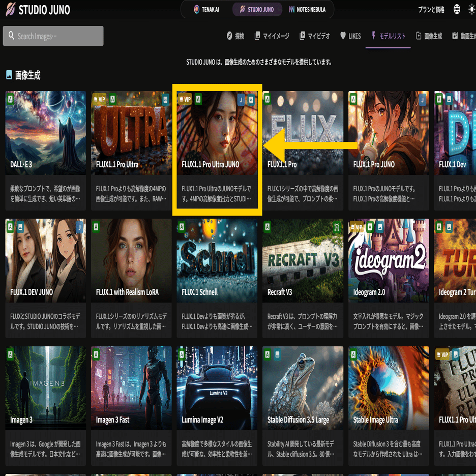Screen dimensions: 476x476
Task: Click the A badge on FLUX1.1 Pro card
Action: tap(267, 99)
